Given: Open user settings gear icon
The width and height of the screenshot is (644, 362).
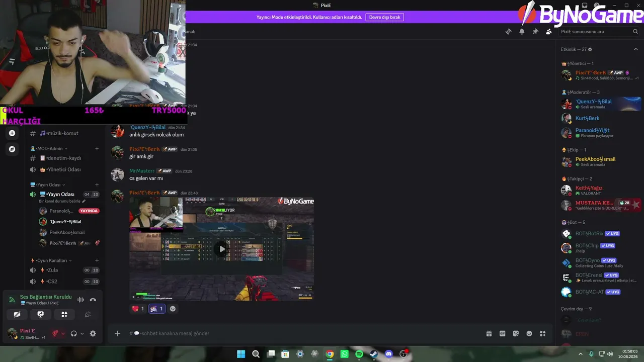Looking at the screenshot, I should (x=93, y=333).
